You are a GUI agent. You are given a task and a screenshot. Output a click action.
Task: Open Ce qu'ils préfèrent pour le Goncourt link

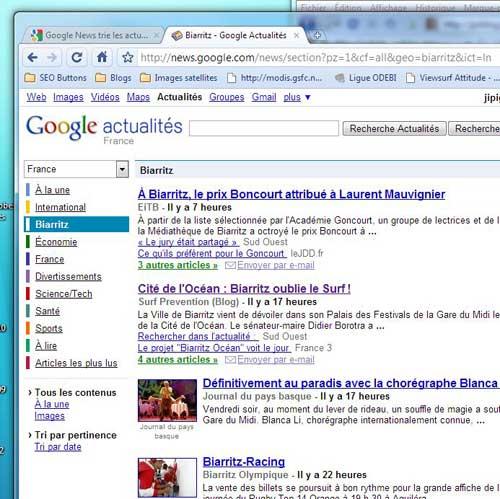pos(212,254)
